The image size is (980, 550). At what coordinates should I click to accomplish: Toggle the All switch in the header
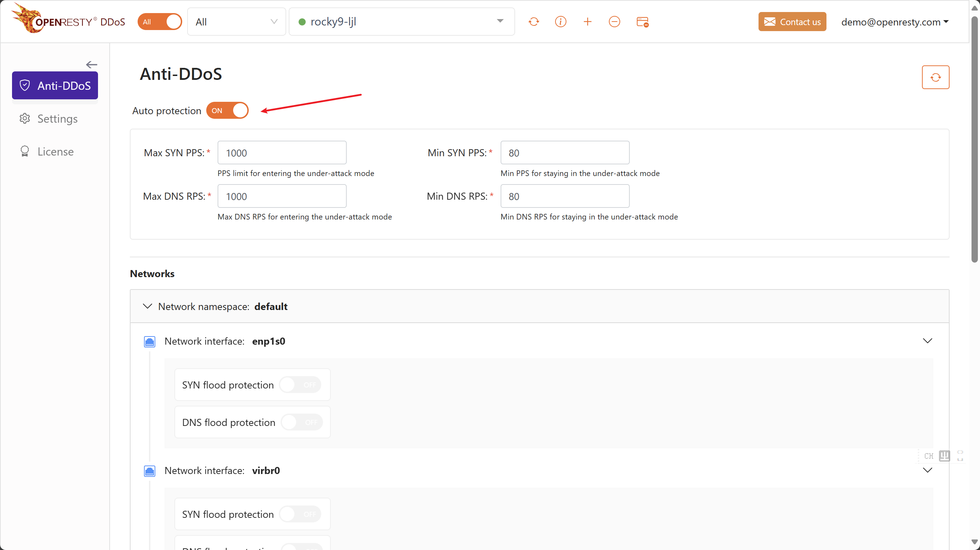tap(160, 22)
